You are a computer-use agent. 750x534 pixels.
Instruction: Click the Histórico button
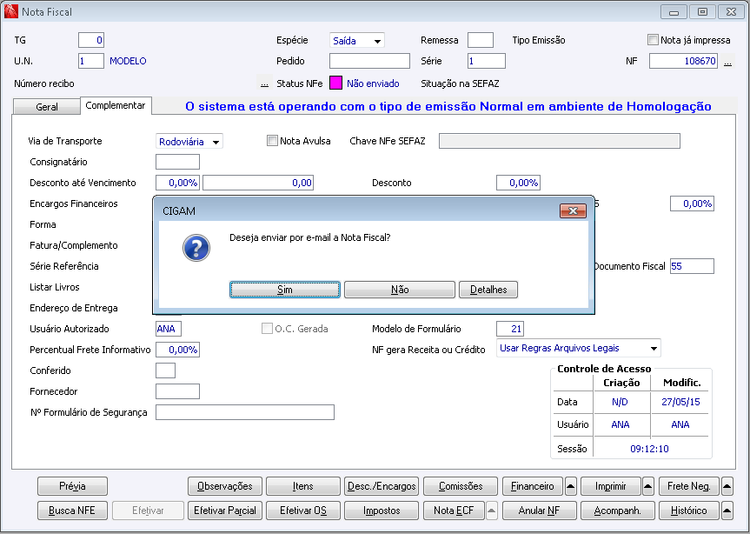coord(688,511)
